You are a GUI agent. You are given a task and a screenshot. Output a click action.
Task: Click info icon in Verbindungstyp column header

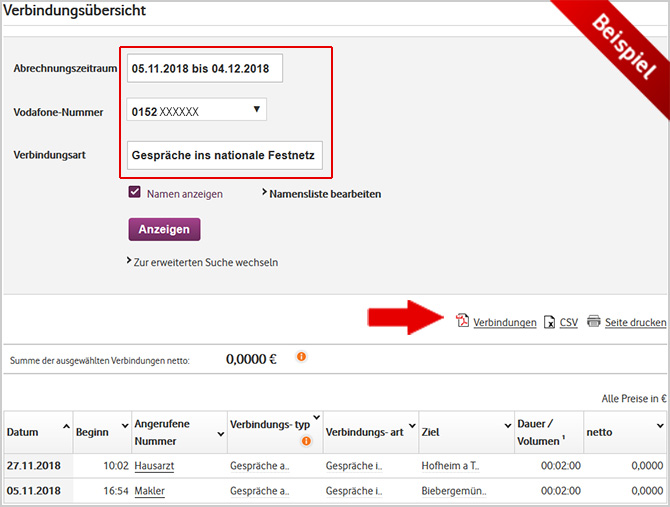coord(306,441)
